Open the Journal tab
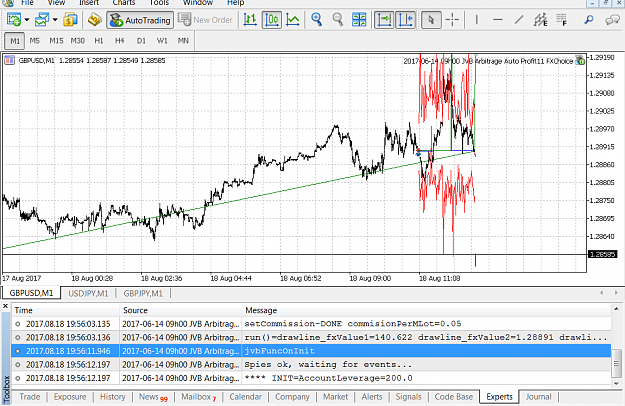Screen dimensions: 625x406 coord(539,397)
